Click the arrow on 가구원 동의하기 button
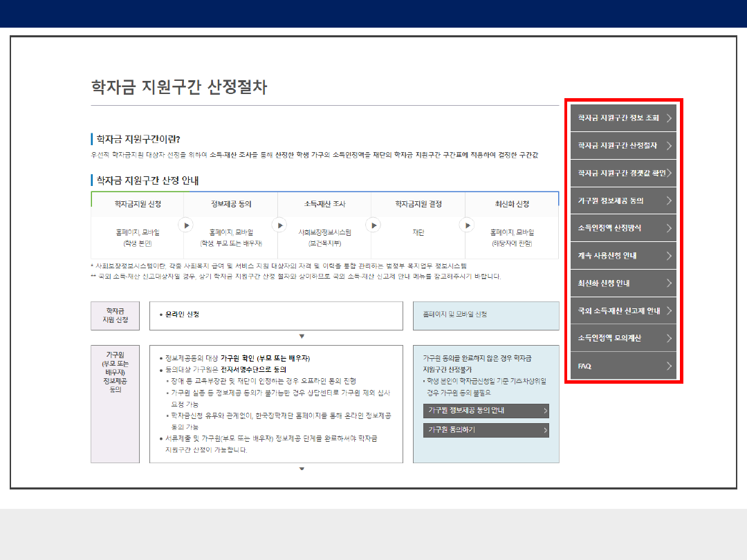Viewport: 747px width, 560px height. tap(545, 430)
